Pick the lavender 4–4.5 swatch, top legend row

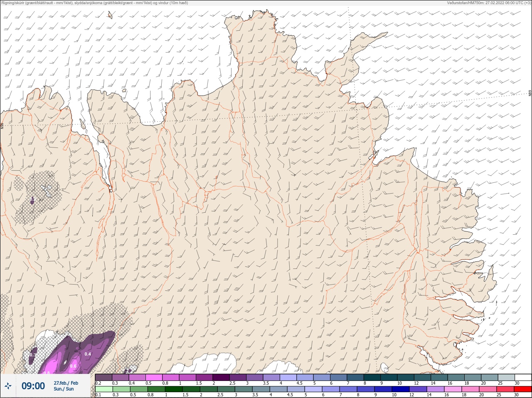pos(288,377)
